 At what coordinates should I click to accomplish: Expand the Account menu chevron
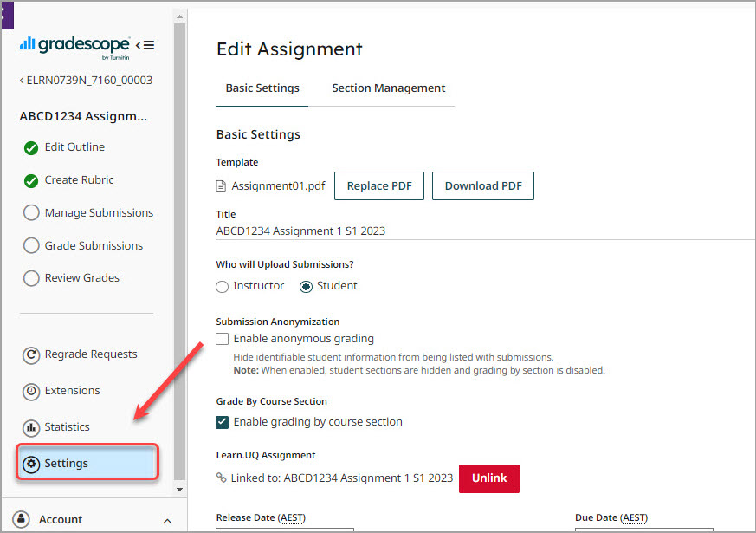point(167,520)
